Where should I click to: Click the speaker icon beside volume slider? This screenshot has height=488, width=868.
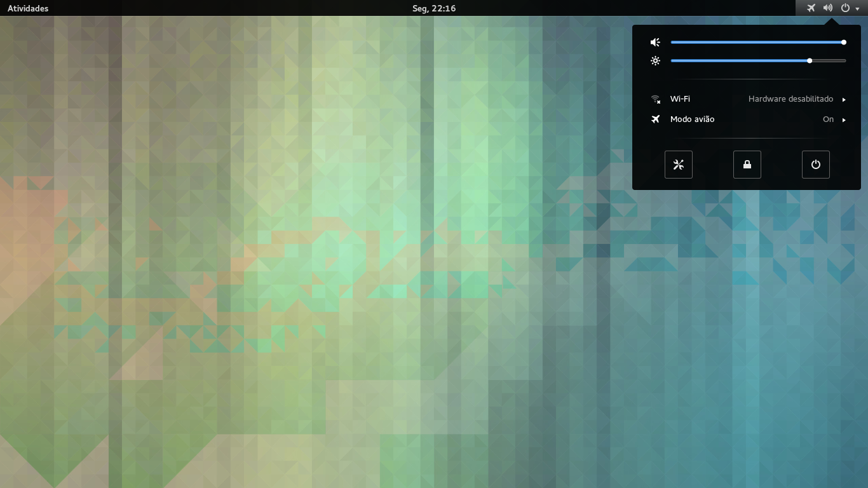[x=656, y=43]
